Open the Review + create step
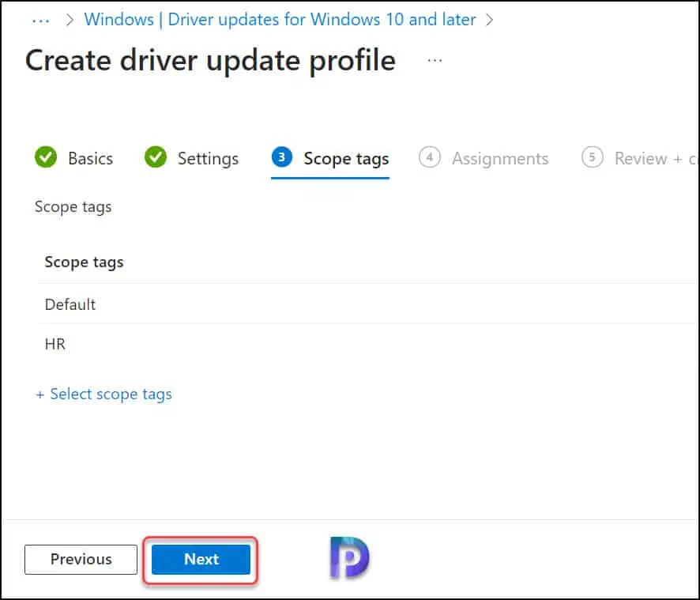Image resolution: width=700 pixels, height=600 pixels. tap(640, 158)
